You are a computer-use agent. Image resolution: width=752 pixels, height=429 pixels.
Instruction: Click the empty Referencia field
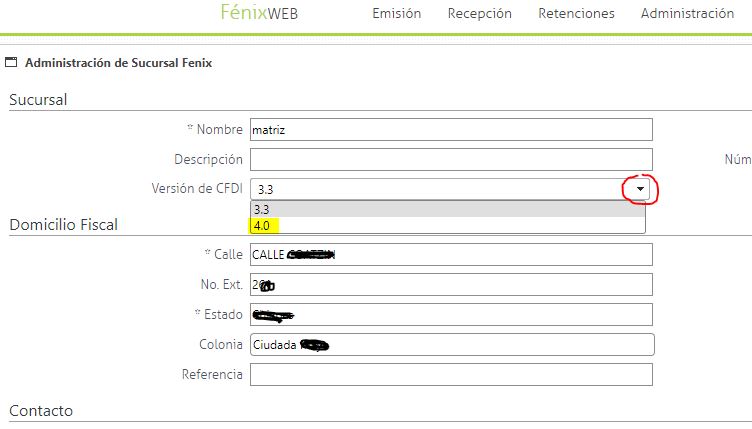pyautogui.click(x=451, y=374)
